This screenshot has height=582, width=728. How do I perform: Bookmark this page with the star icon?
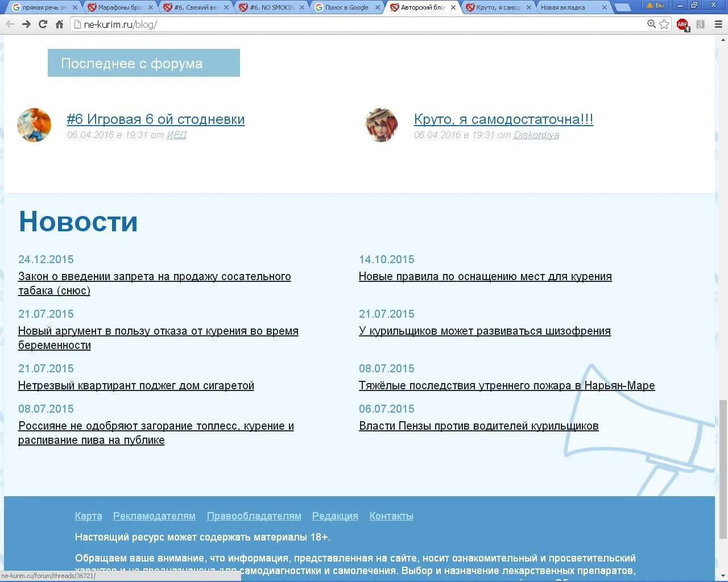(x=664, y=24)
